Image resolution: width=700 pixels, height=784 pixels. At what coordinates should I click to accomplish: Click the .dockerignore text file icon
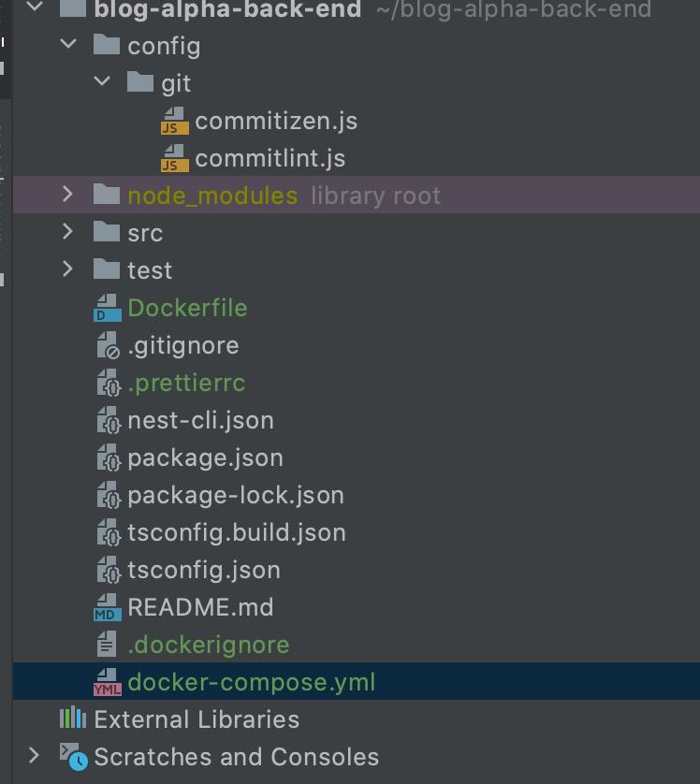click(x=107, y=645)
